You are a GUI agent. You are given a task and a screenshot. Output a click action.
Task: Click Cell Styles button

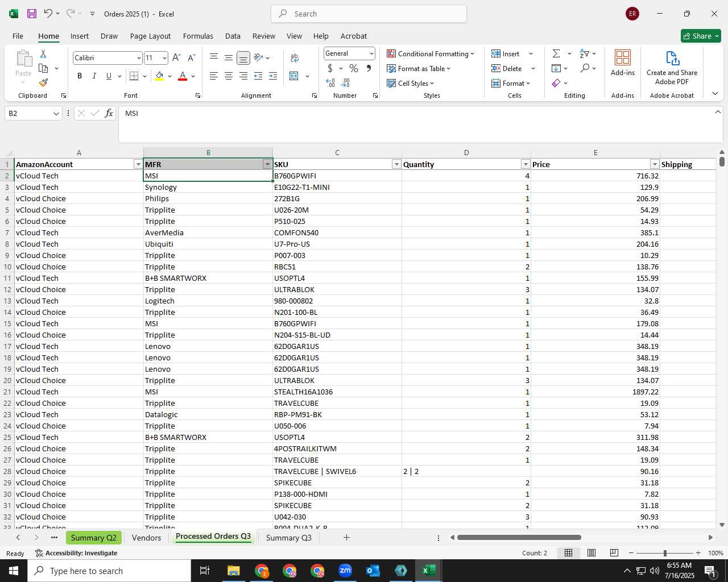coord(411,83)
